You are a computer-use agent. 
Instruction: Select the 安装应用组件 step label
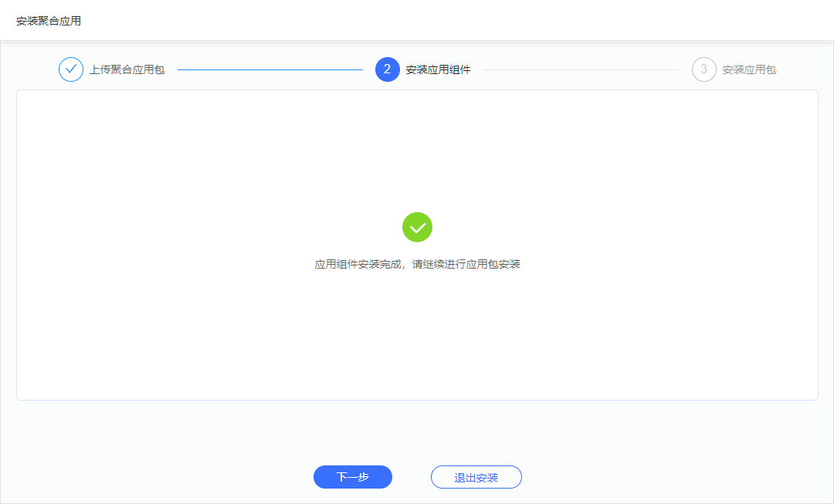(438, 69)
